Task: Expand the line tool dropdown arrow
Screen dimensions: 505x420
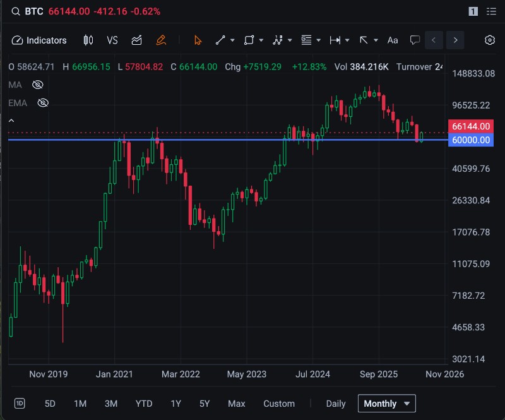Action: point(232,40)
